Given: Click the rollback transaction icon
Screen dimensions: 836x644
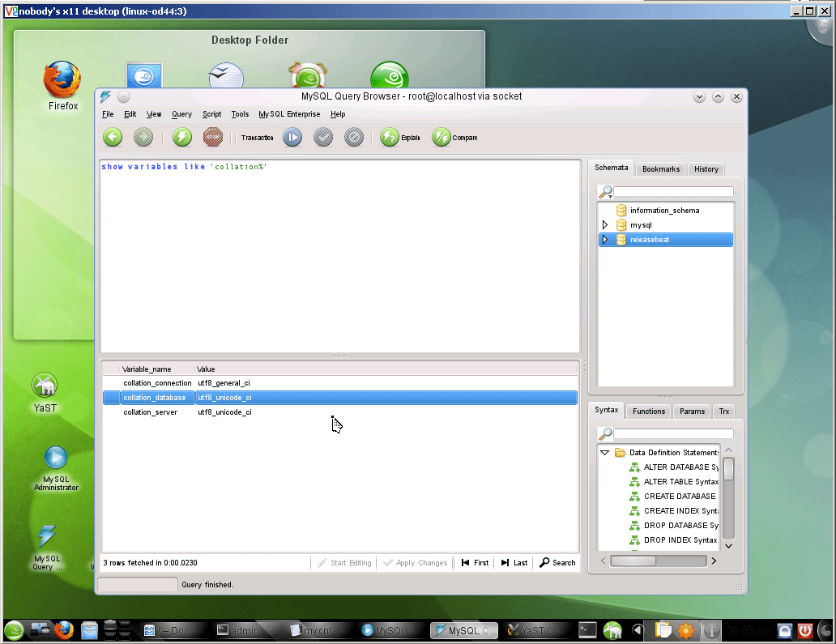Looking at the screenshot, I should click(354, 138).
